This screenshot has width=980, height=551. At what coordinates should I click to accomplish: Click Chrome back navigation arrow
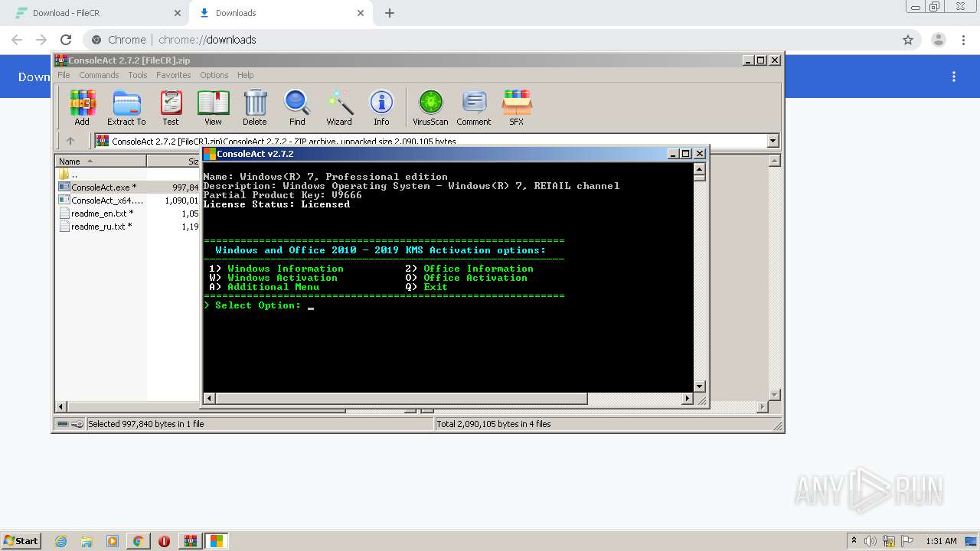17,40
